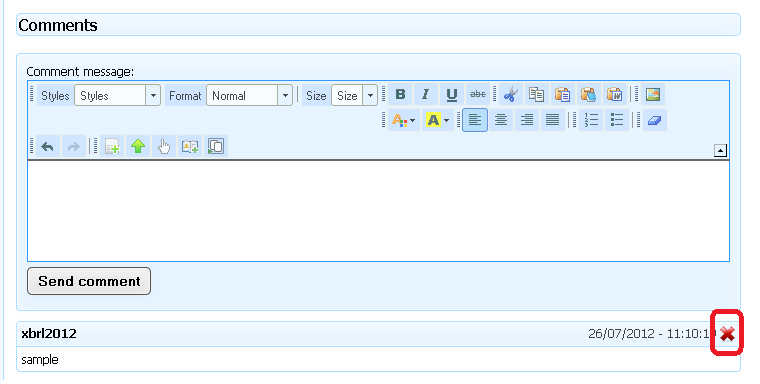Click inside the comment message text area
This screenshot has height=384, width=760.
pos(378,211)
